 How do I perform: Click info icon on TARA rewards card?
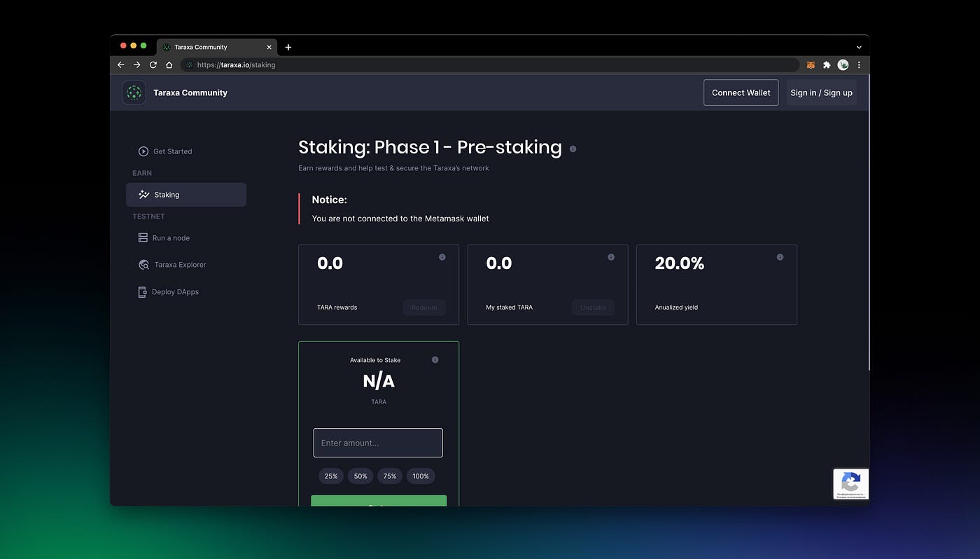[x=442, y=257]
